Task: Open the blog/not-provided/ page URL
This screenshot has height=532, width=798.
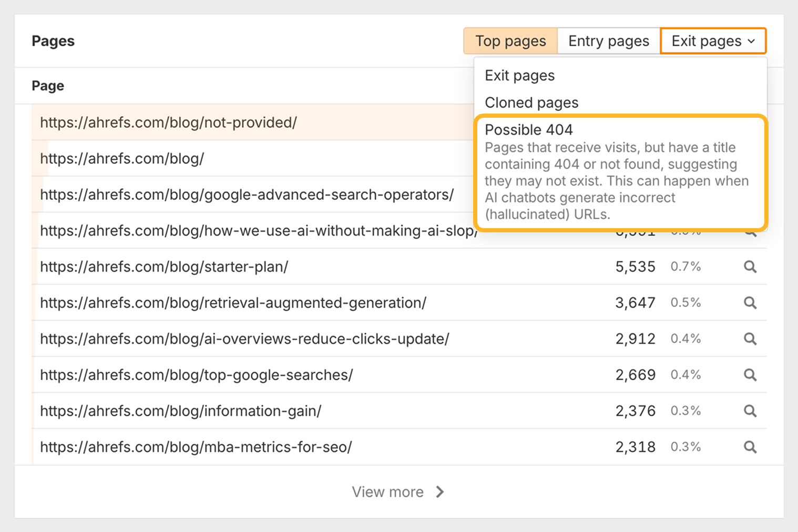Action: point(168,122)
